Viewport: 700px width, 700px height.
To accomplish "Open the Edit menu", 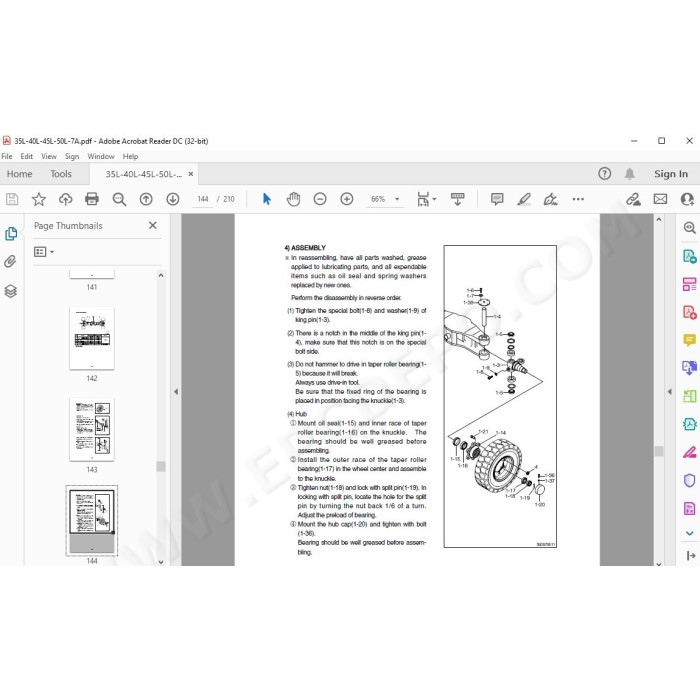I will (27, 156).
